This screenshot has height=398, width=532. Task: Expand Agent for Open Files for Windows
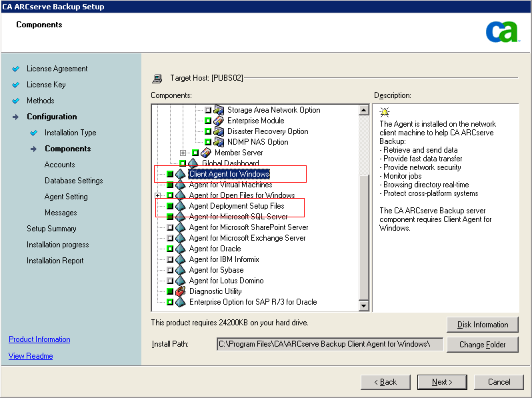click(x=158, y=195)
